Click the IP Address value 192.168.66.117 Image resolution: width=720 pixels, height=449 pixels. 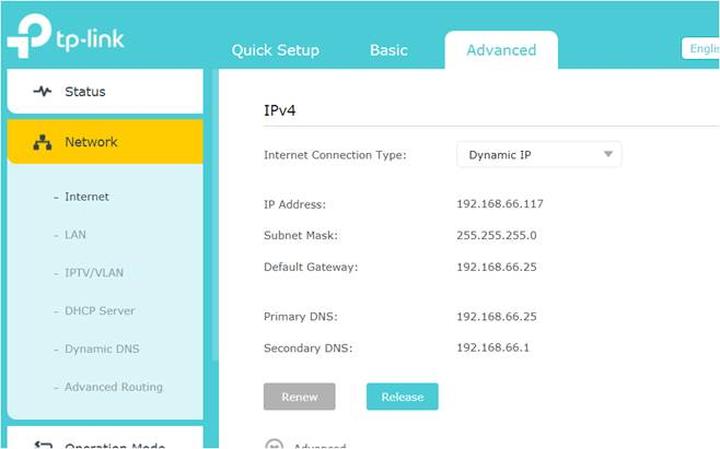(500, 204)
